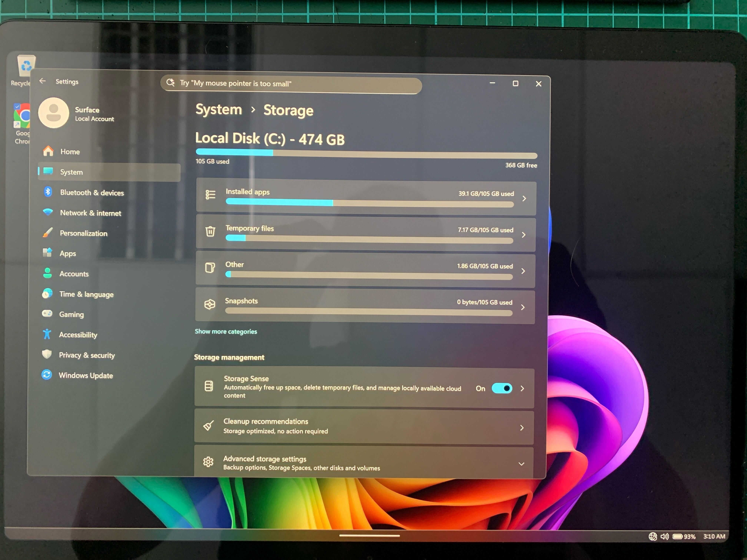Open Network & internet section
The width and height of the screenshot is (747, 560).
click(x=90, y=213)
